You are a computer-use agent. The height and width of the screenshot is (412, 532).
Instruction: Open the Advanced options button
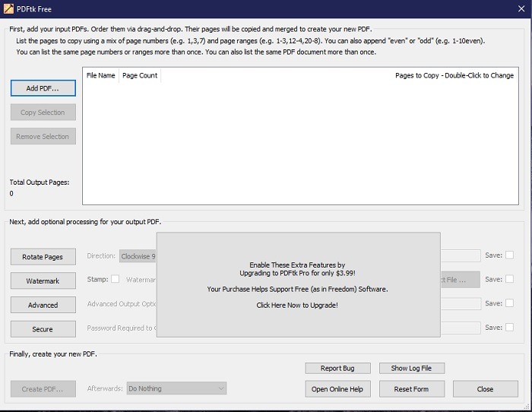click(x=43, y=305)
